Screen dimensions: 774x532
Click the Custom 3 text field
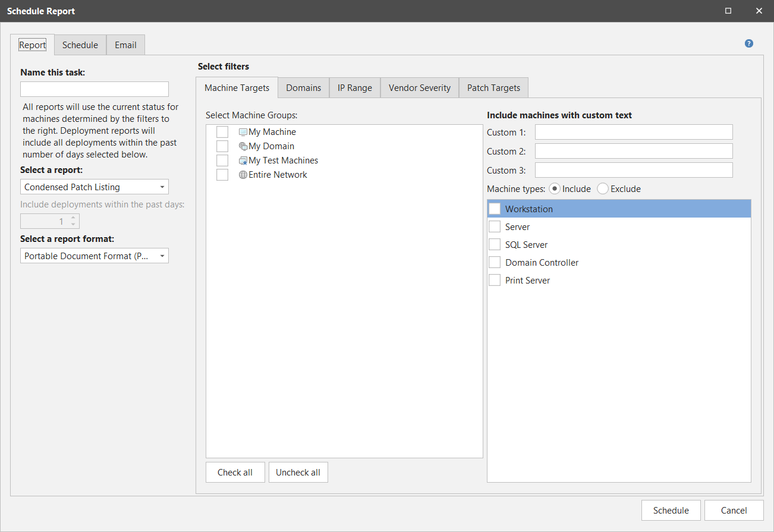[634, 170]
